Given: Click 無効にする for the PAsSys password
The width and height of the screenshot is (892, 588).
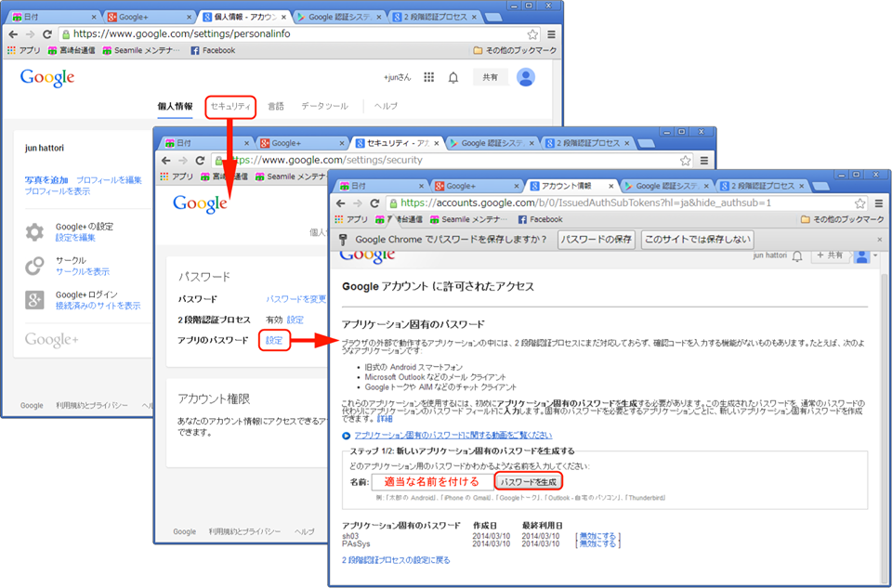Looking at the screenshot, I should click(x=597, y=544).
